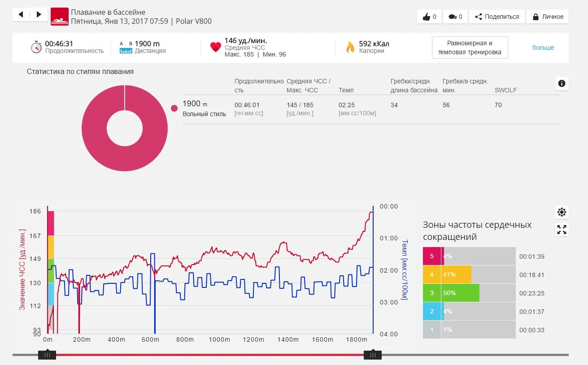Click Равномерная и темповая тренировка button
The height and width of the screenshot is (365, 588).
pos(470,48)
